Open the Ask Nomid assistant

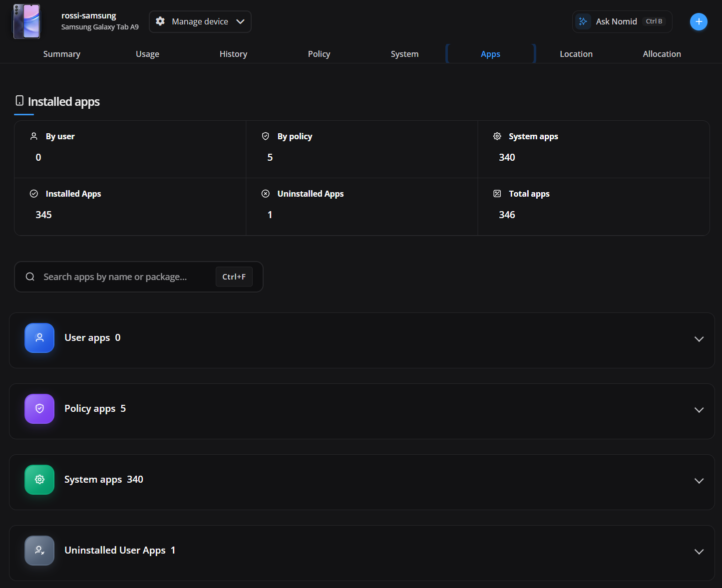622,21
